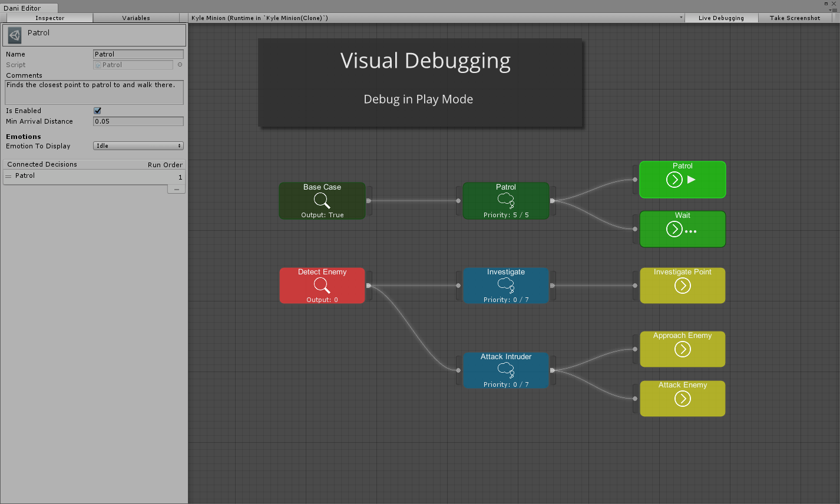Click the Comments text area
The image size is (840, 504).
tap(94, 92)
